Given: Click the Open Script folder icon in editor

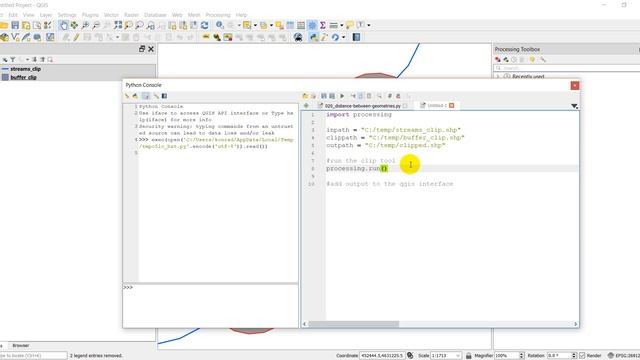Looking at the screenshot, I should [305, 96].
